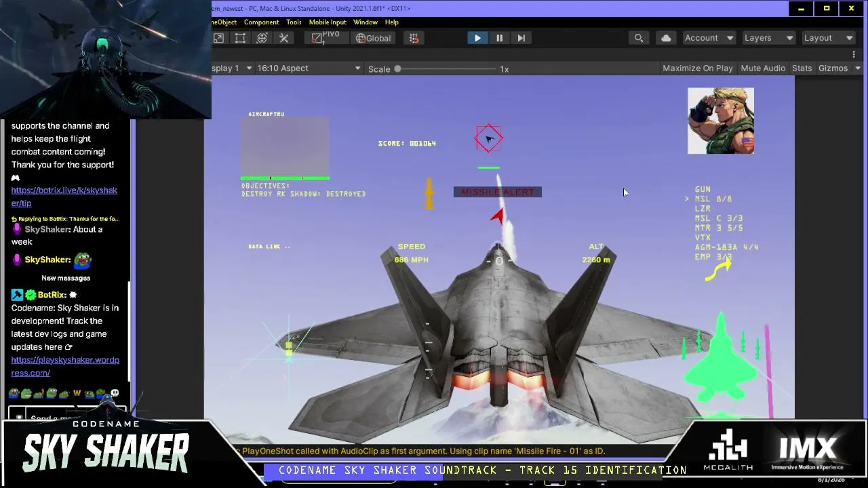The height and width of the screenshot is (488, 868).
Task: Open the Window menu
Action: [x=365, y=22]
